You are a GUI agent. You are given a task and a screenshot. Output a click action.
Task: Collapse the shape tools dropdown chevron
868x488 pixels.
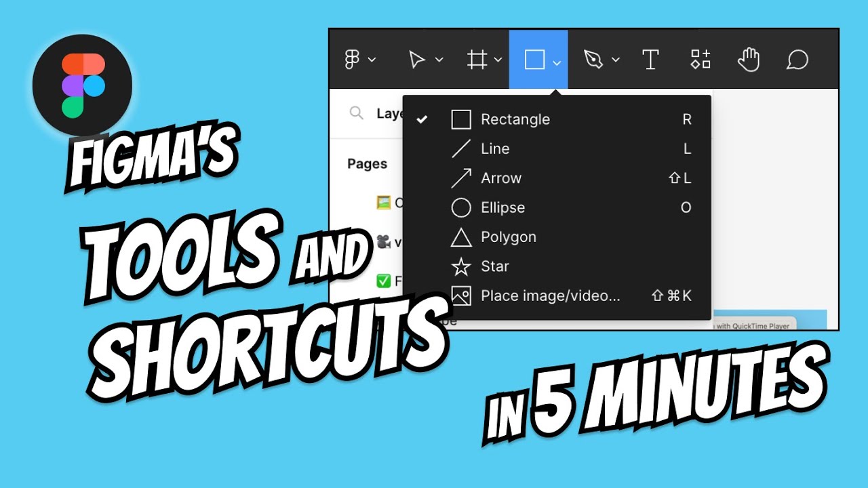pyautogui.click(x=557, y=62)
